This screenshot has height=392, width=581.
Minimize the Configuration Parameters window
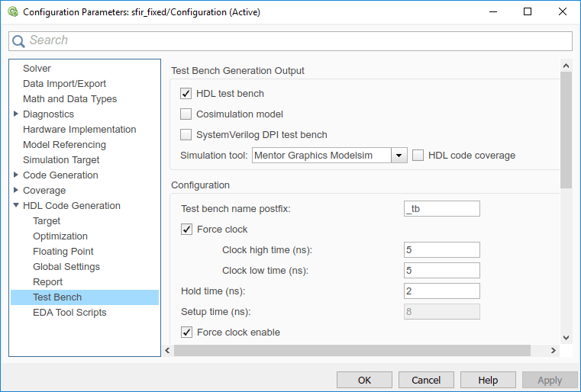(492, 12)
